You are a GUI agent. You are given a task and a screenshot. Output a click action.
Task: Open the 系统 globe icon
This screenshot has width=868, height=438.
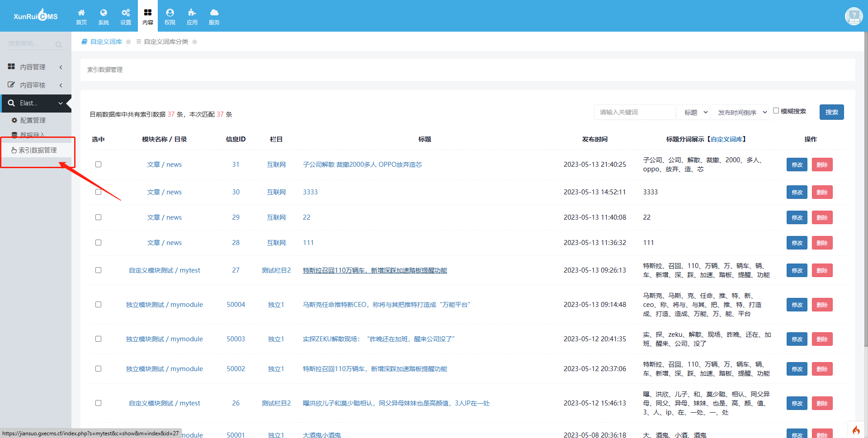pos(104,13)
